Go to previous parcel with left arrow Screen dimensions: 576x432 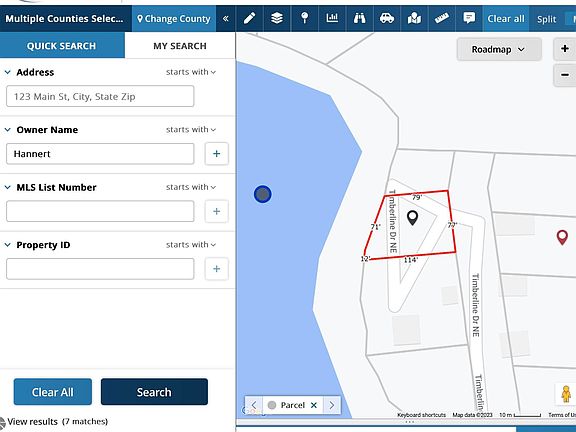pyautogui.click(x=254, y=405)
